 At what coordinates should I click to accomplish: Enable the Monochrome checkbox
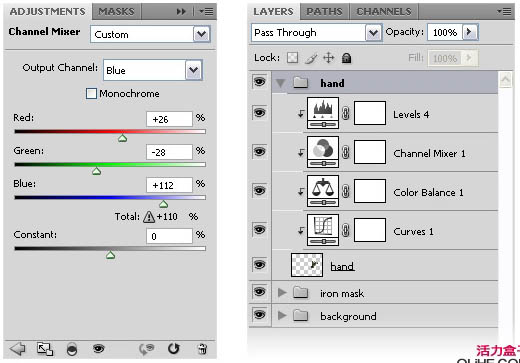(x=91, y=94)
